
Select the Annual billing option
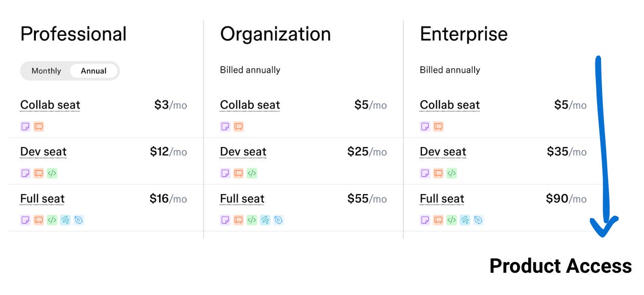94,71
